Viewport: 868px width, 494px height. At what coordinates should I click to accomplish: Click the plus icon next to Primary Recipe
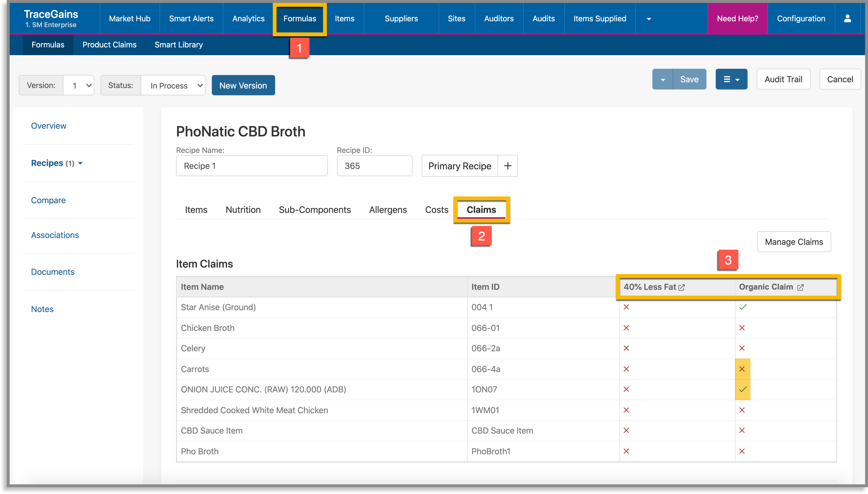click(x=508, y=165)
